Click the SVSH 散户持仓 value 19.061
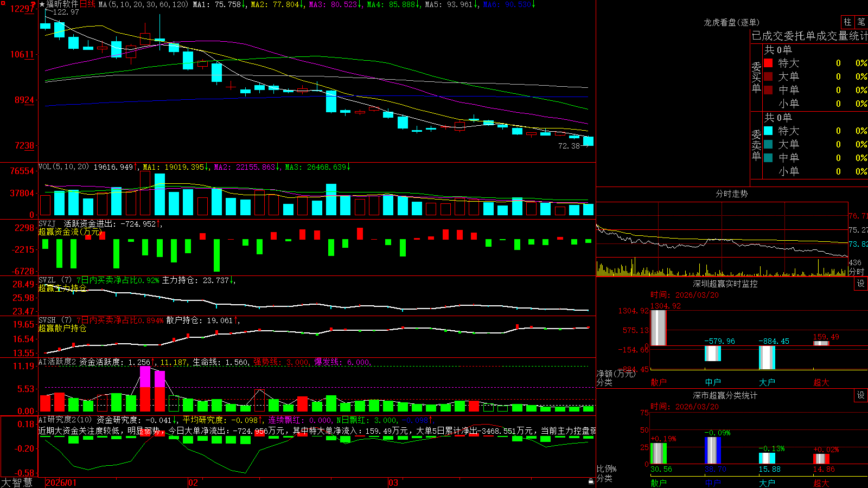 tap(220, 320)
